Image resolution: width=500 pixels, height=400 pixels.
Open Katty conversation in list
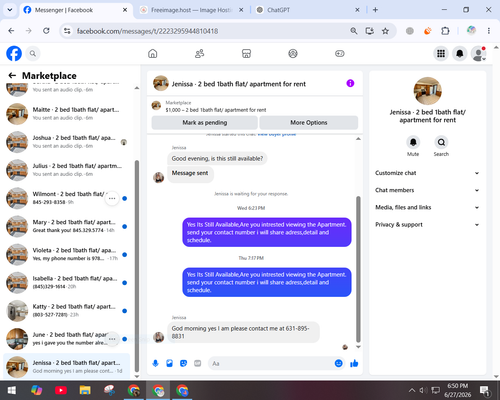[x=67, y=311]
